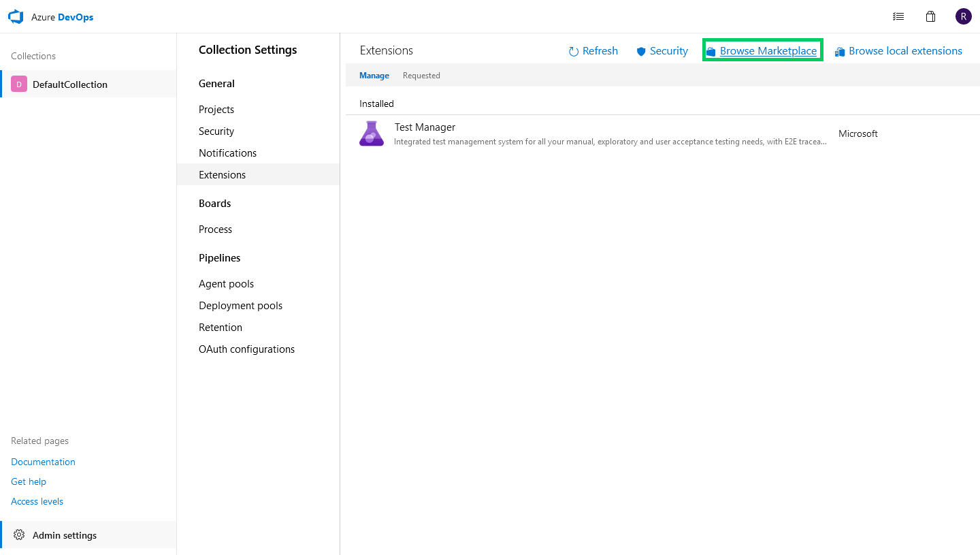
Task: Open the user profile avatar R
Action: pyautogui.click(x=963, y=17)
